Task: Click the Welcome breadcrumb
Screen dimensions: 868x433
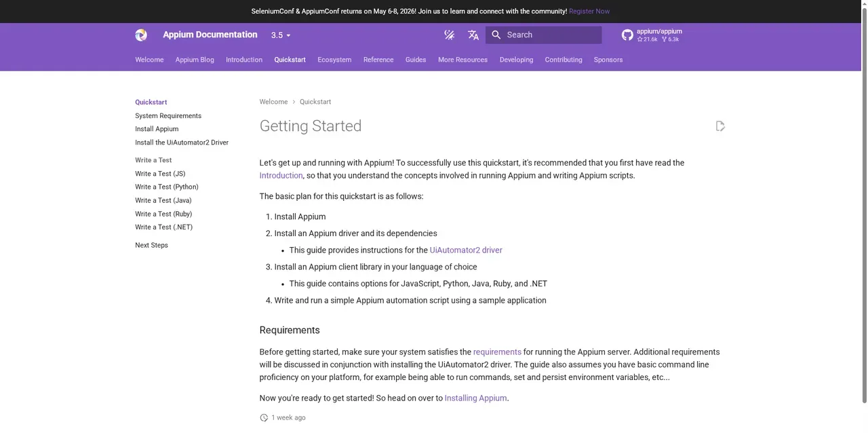Action: coord(273,102)
